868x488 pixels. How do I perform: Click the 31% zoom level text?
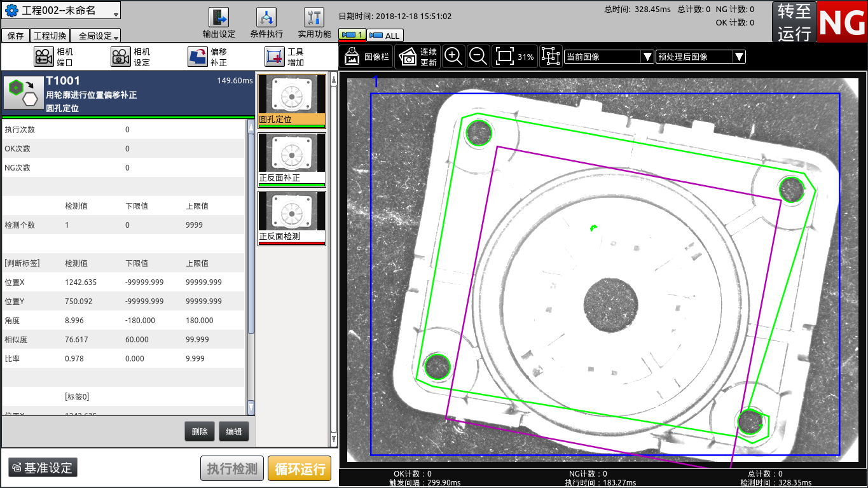click(x=525, y=57)
